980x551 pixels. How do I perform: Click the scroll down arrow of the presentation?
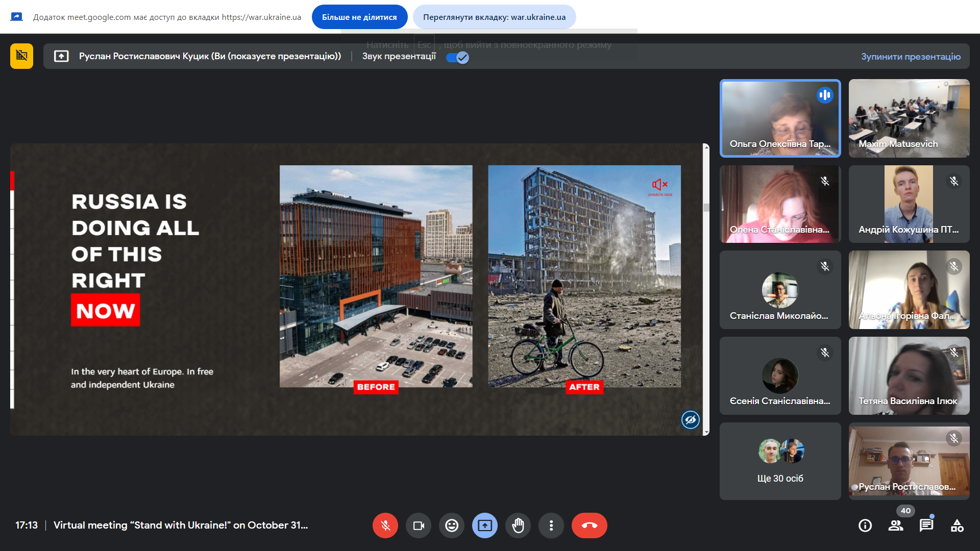[x=706, y=432]
